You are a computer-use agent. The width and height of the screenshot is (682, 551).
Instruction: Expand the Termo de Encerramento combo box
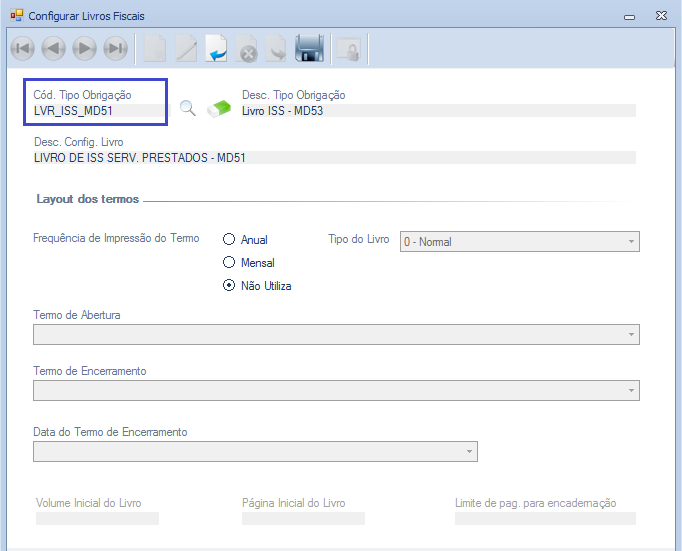tap(336, 391)
